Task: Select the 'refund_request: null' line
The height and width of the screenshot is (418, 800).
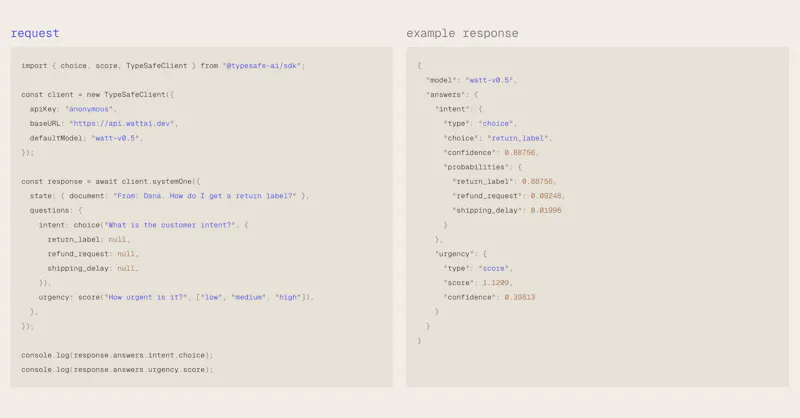Action: click(x=93, y=254)
